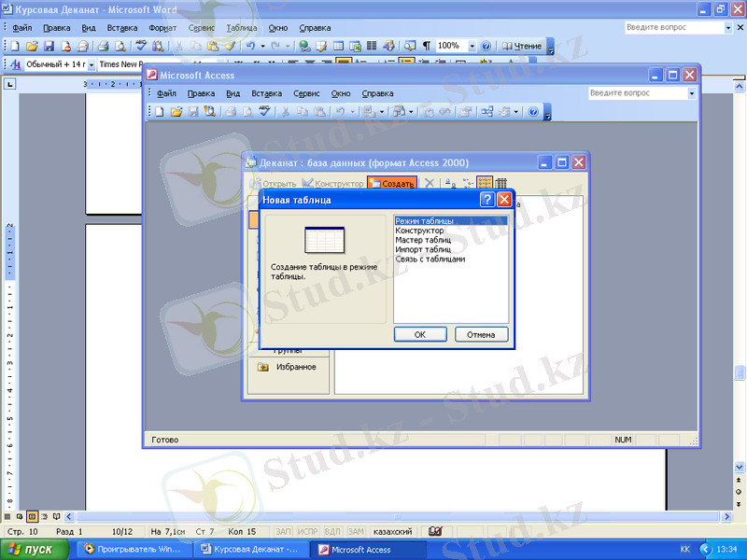The width and height of the screenshot is (747, 560).
Task: Expand Access Введите вопрос dropdown
Action: coord(691,93)
